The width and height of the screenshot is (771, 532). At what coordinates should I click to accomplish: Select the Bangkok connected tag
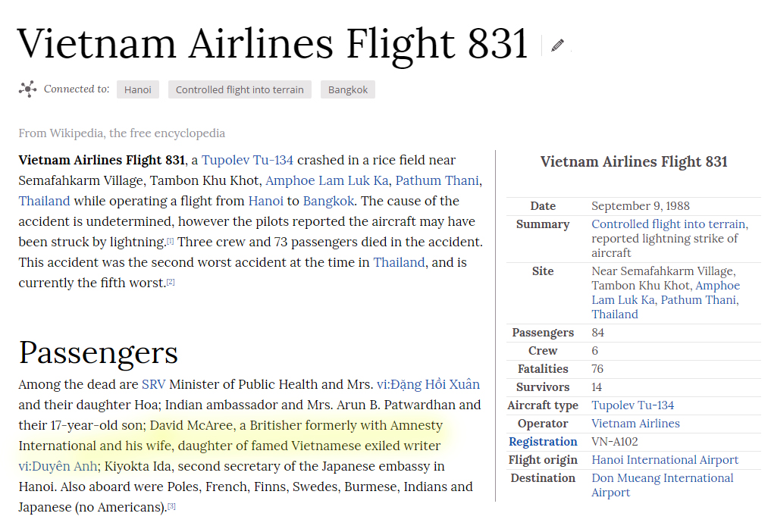[348, 89]
